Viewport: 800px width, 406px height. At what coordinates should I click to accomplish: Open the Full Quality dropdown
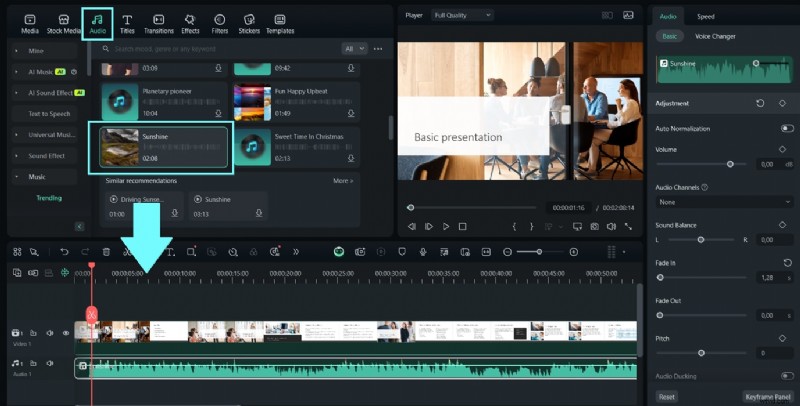pos(462,15)
